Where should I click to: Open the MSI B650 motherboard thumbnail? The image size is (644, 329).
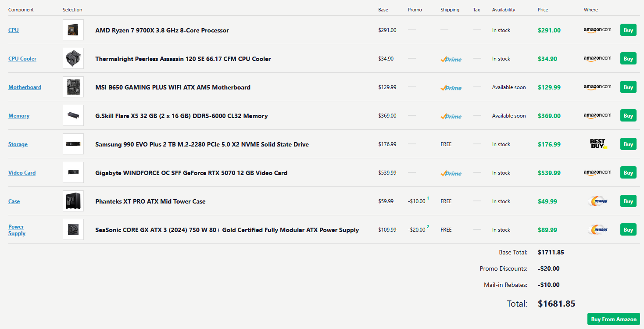point(73,87)
